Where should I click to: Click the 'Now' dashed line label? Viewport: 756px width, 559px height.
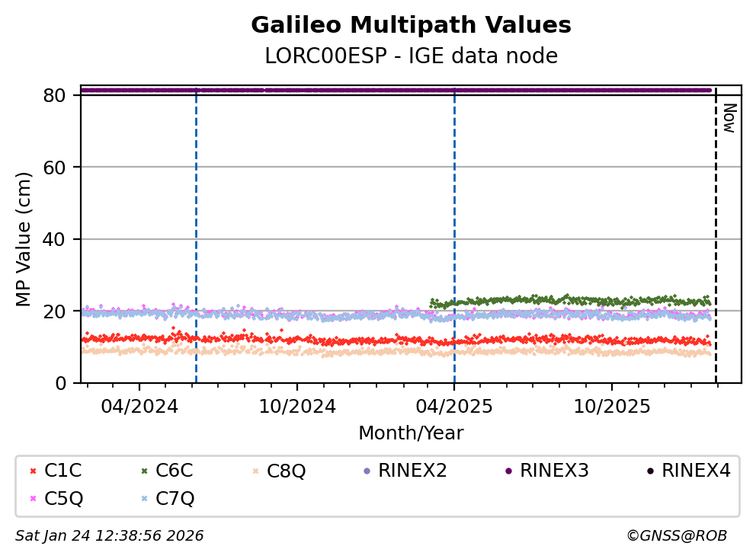[x=729, y=118]
